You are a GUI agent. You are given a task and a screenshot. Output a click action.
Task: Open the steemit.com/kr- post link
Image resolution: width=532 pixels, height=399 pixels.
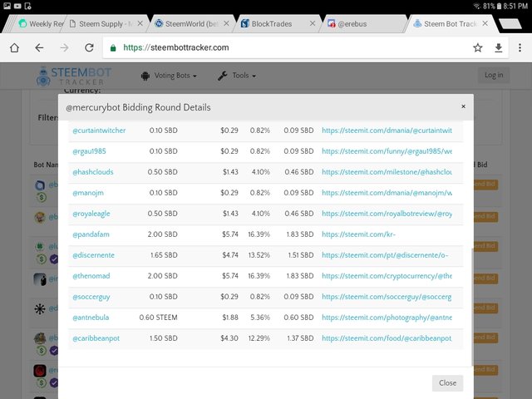click(x=358, y=234)
